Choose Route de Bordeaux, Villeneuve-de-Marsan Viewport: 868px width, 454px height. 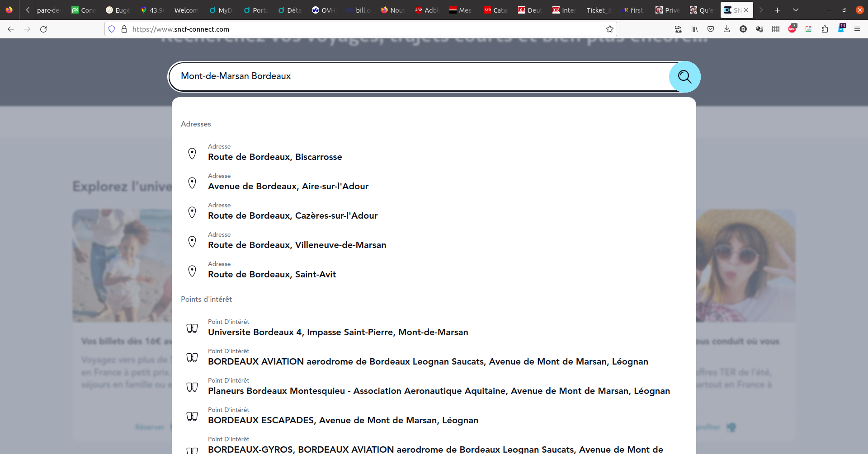pos(434,241)
